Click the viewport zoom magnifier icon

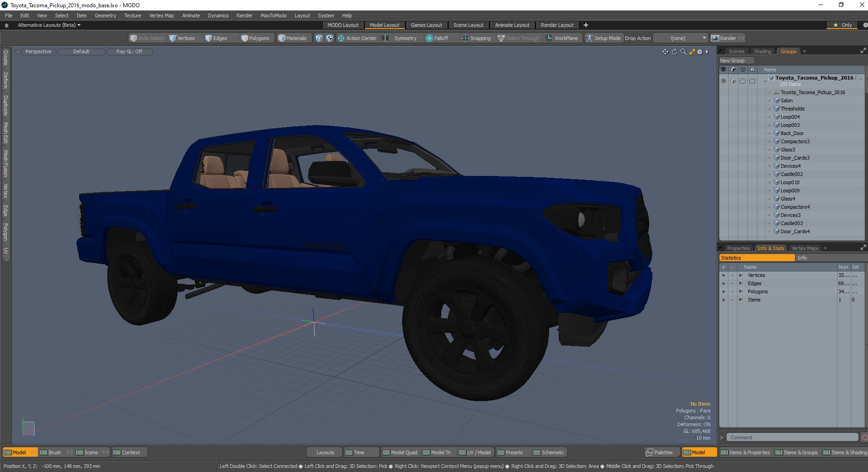click(683, 52)
